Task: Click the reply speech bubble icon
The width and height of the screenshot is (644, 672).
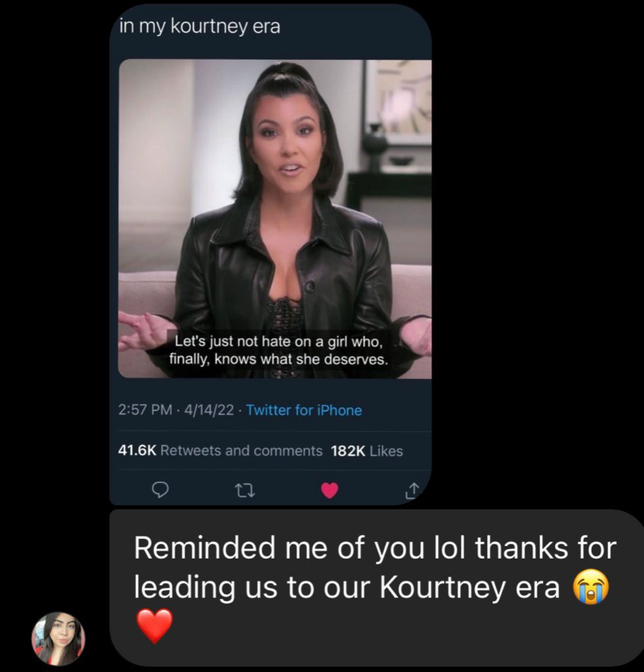Action: pyautogui.click(x=161, y=490)
